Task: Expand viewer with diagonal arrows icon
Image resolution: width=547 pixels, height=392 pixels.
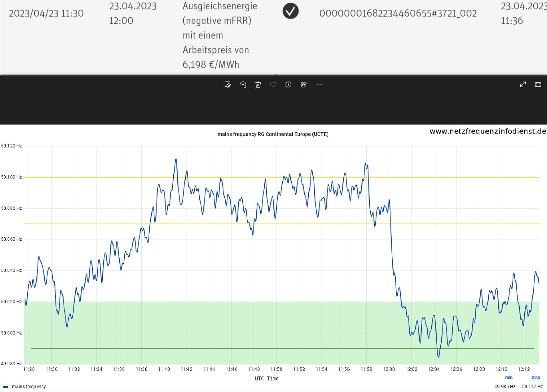Action: click(x=523, y=85)
